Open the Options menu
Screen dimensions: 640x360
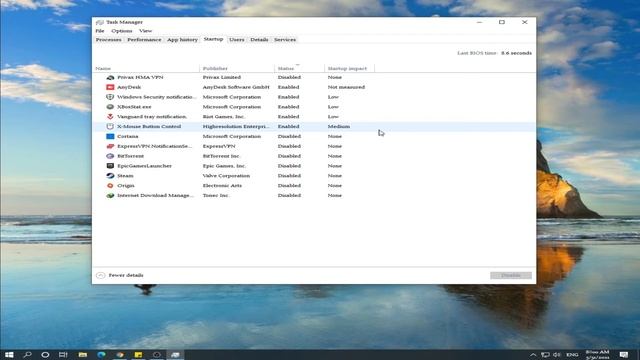pyautogui.click(x=122, y=31)
